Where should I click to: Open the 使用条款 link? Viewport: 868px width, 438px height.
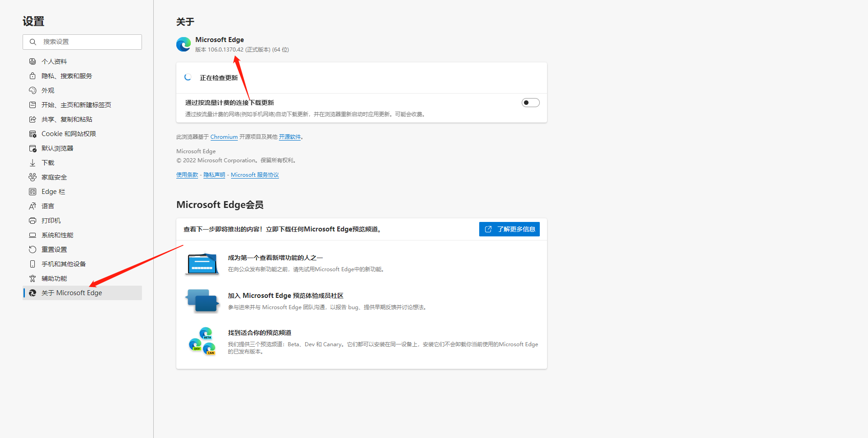[187, 175]
